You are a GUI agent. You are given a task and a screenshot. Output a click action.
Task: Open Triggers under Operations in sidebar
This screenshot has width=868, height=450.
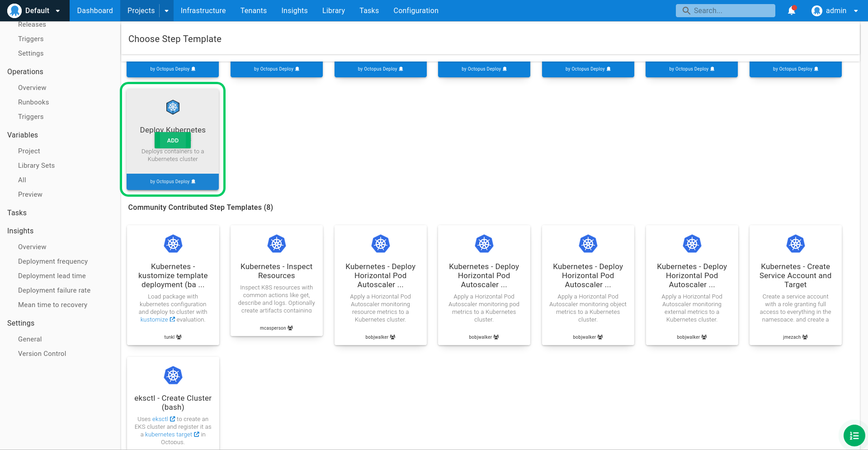[x=31, y=117]
